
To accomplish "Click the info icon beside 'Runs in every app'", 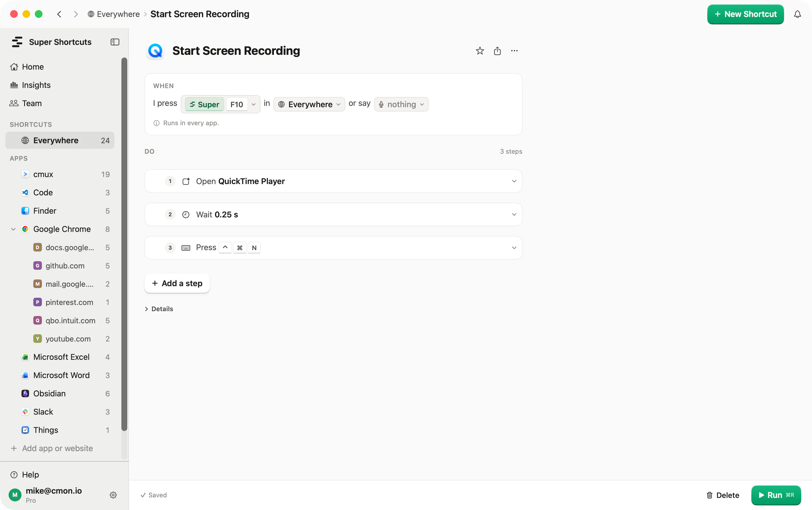I will click(156, 123).
